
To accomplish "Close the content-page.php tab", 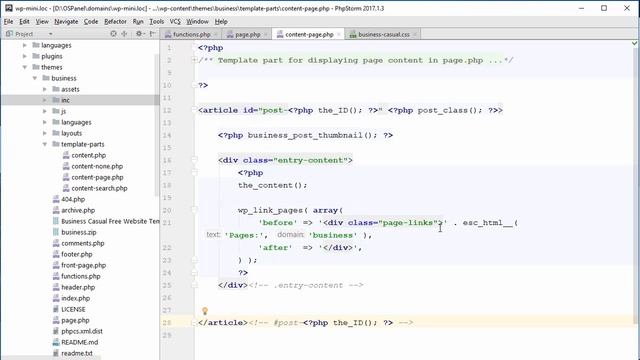I will pos(338,35).
